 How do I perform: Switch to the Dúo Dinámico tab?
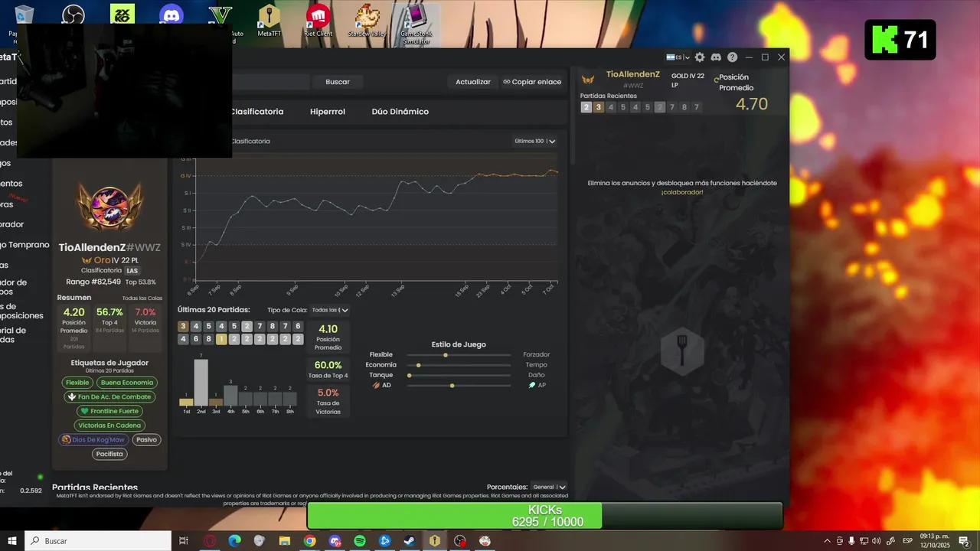point(400,112)
